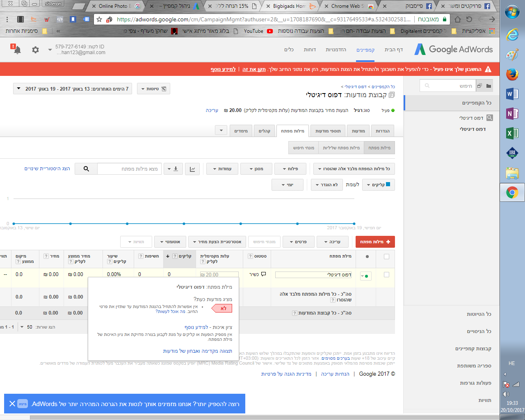The height and width of the screenshot is (420, 525).
Task: Switch to the קהלים tab
Action: (x=265, y=131)
